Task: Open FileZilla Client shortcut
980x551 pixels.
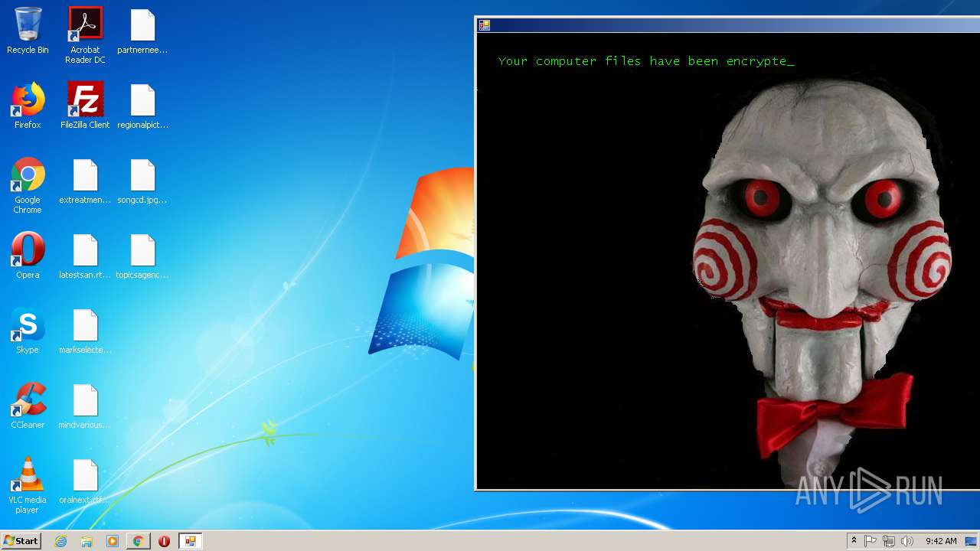Action: pyautogui.click(x=85, y=106)
